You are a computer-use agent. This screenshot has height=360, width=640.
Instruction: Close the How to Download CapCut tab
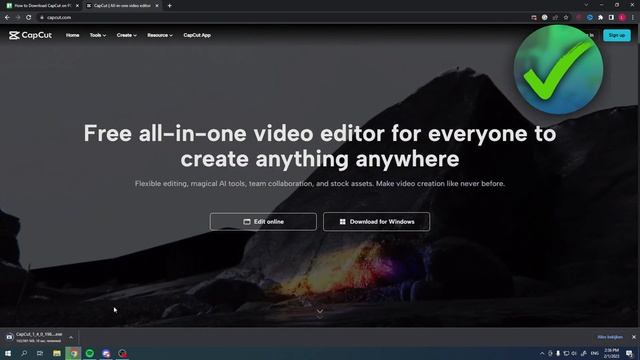click(x=77, y=6)
